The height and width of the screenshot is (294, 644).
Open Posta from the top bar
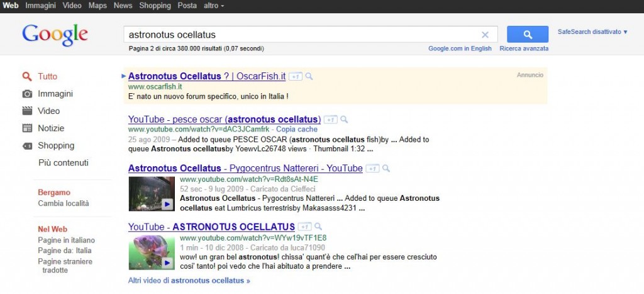coord(187,6)
